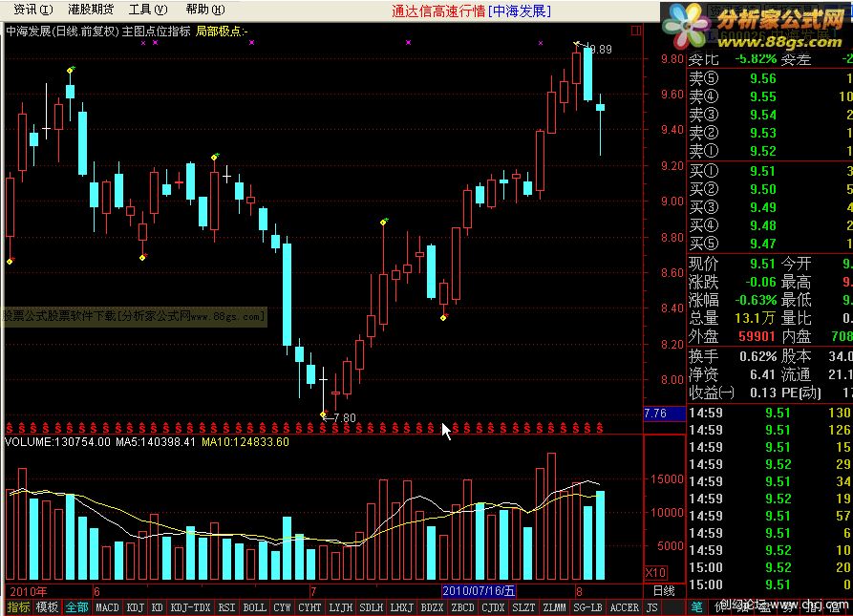Switch to the SDLH indicator
The image size is (853, 616).
click(x=372, y=607)
